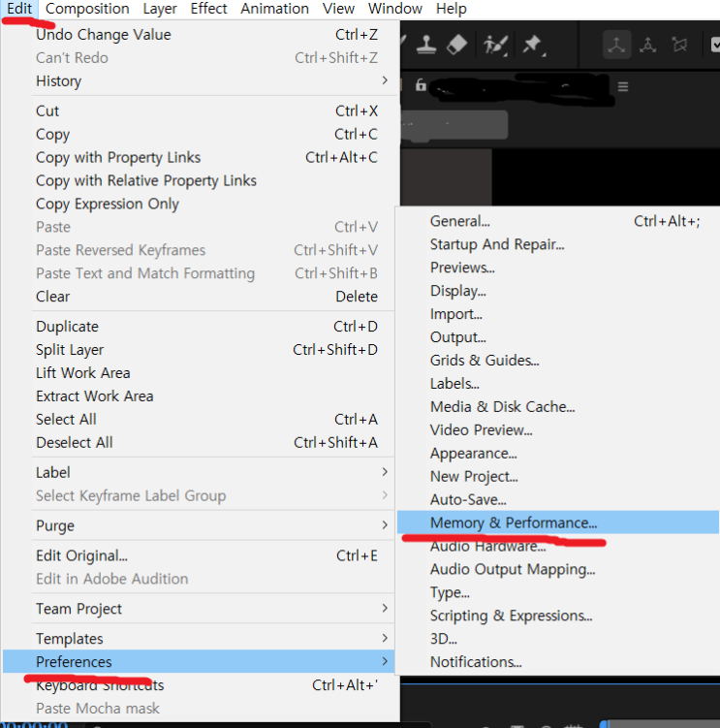The width and height of the screenshot is (720, 728).
Task: Choose Media & Disk Cache preferences
Action: tap(502, 406)
